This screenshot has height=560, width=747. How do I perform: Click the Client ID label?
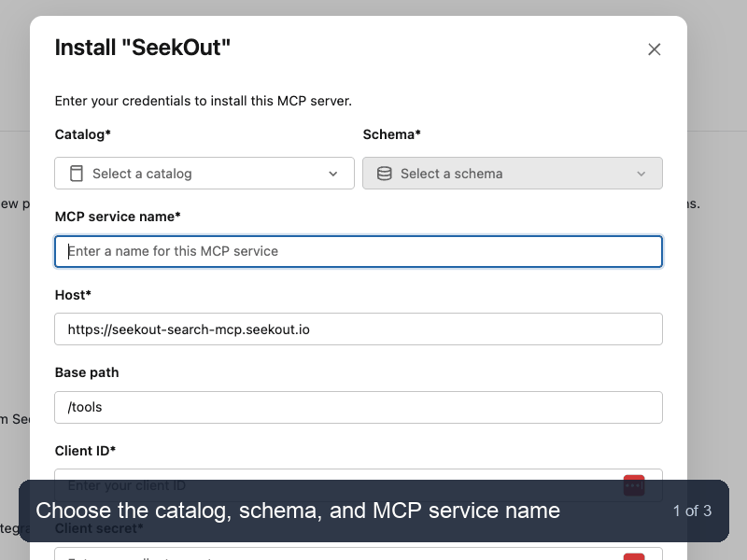85,451
